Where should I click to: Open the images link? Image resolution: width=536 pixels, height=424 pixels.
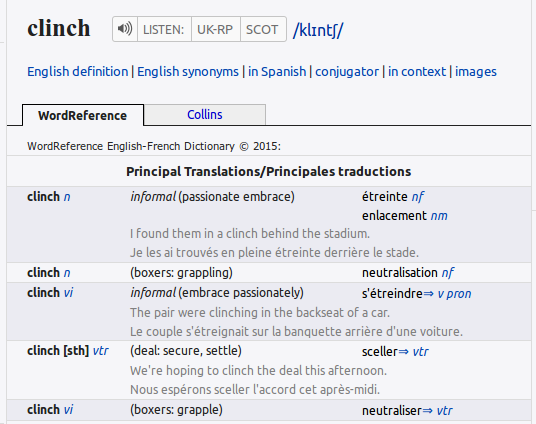point(475,72)
